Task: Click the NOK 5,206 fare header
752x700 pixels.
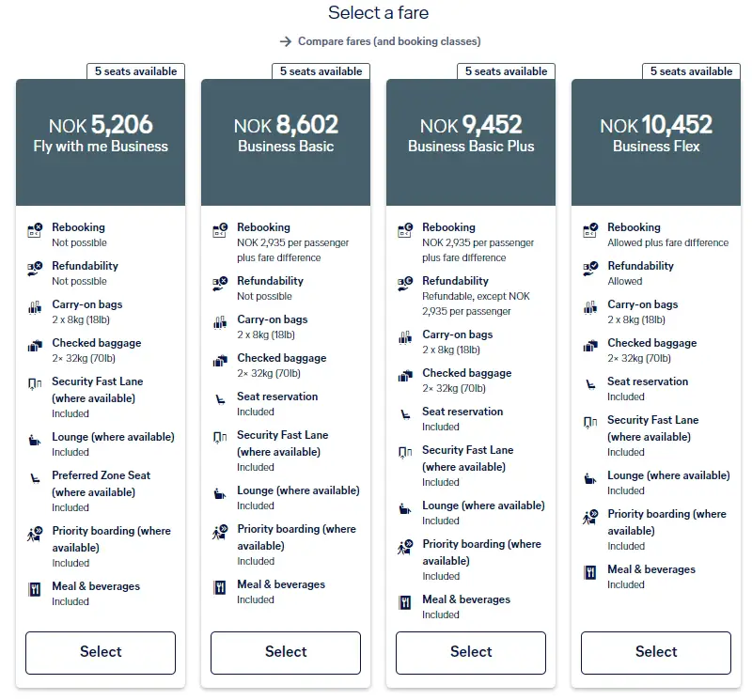Action: (101, 134)
